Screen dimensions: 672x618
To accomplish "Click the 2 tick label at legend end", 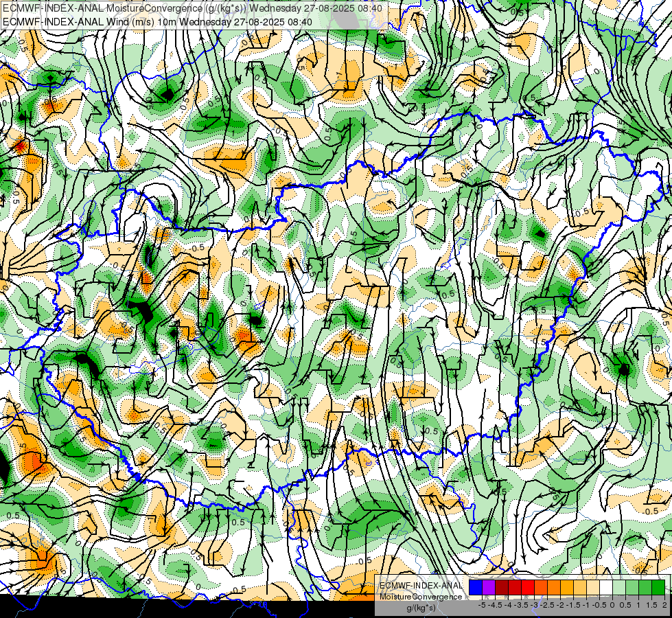I will 664,605.
